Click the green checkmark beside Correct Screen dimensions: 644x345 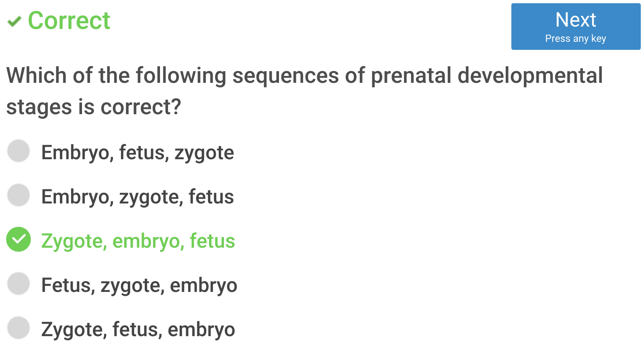[14, 21]
